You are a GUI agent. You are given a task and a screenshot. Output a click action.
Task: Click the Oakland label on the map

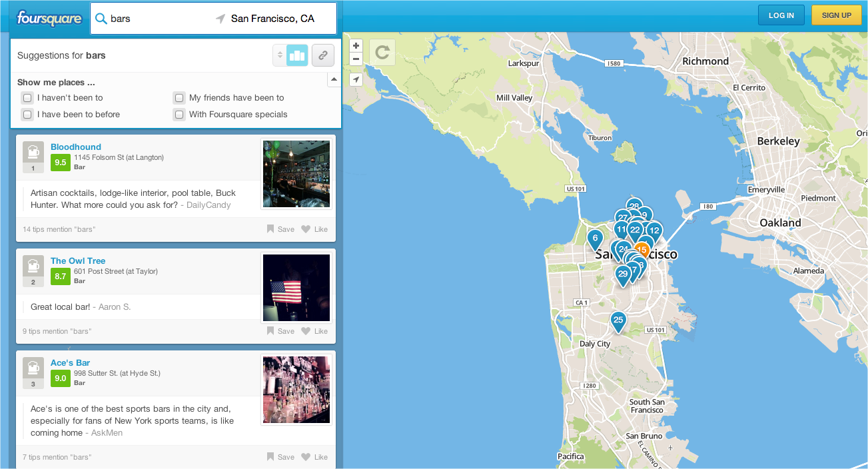click(x=781, y=223)
